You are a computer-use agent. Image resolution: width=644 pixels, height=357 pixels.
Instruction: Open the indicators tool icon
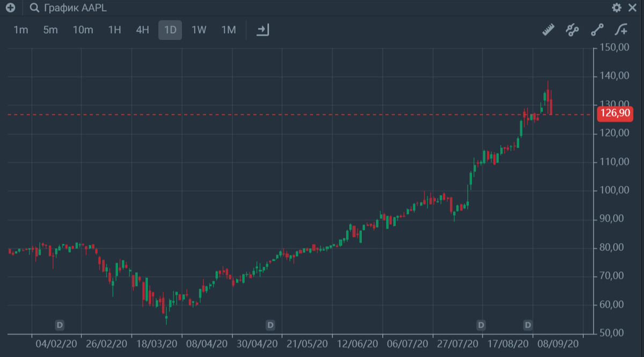572,30
